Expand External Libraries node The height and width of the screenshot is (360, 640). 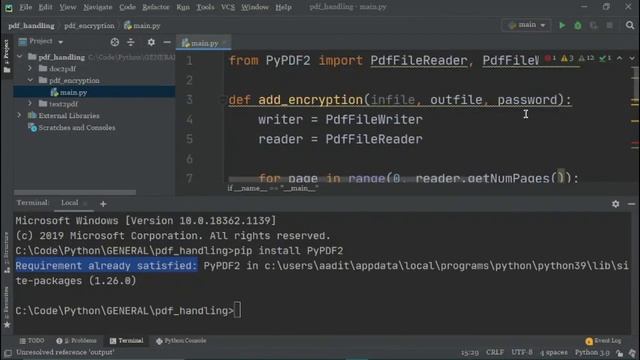click(x=20, y=116)
